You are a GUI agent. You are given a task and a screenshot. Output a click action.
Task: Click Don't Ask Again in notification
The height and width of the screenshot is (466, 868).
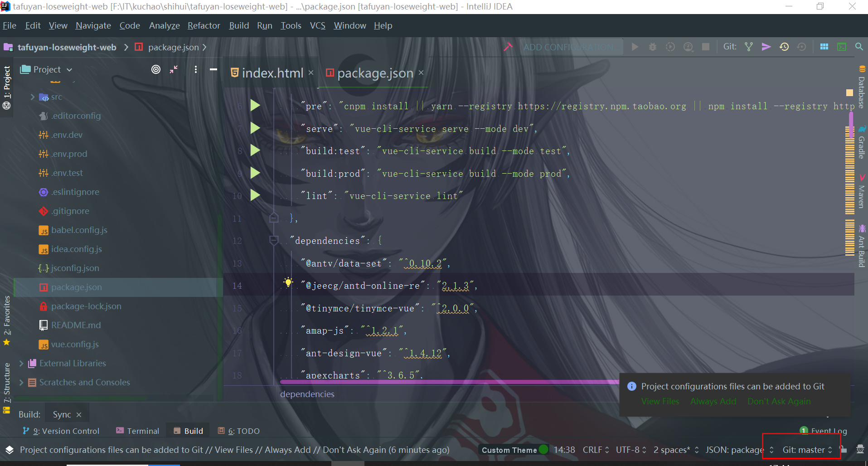tap(779, 401)
